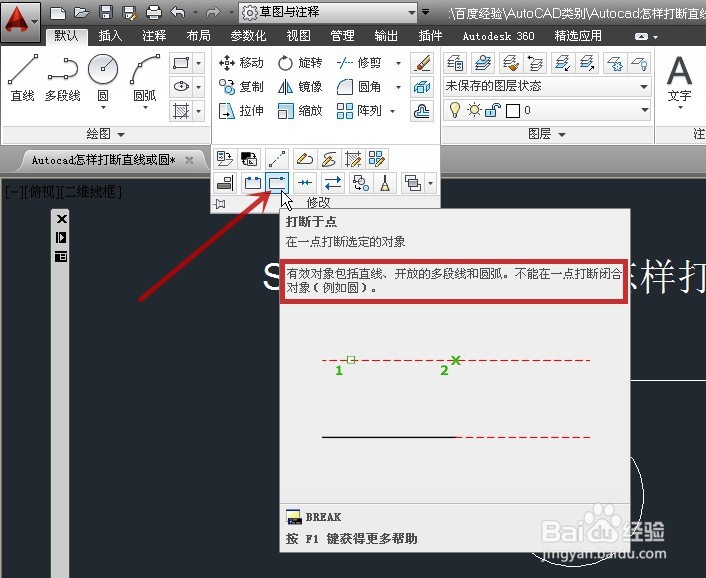Close the Autocad怎样打断直线或圆 drawing tab
This screenshot has width=706, height=578.
[190, 160]
